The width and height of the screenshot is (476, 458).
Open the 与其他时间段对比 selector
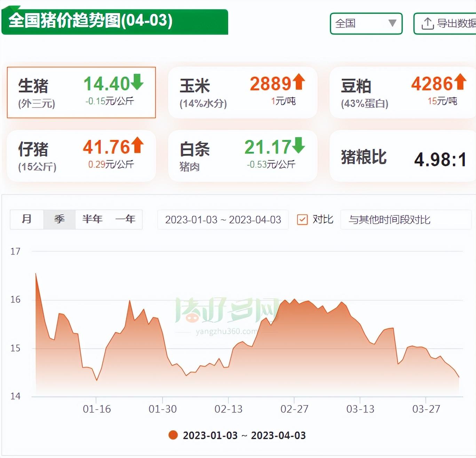click(x=406, y=220)
